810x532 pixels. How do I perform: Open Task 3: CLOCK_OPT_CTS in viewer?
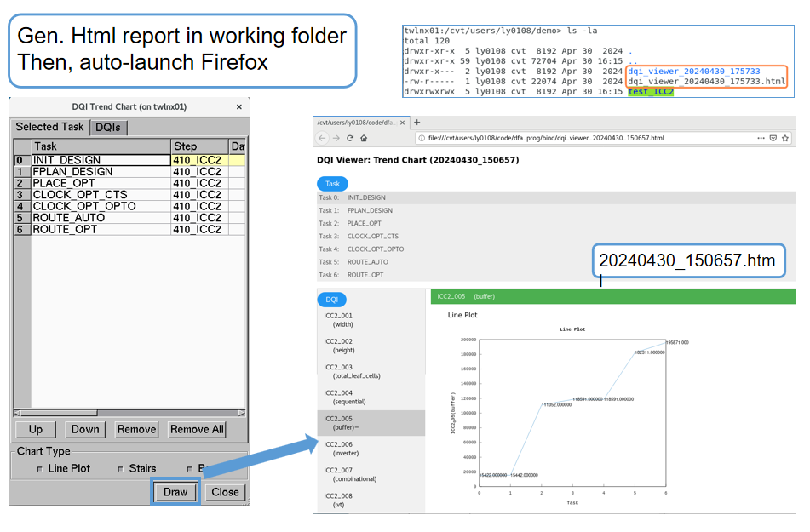coord(556,236)
